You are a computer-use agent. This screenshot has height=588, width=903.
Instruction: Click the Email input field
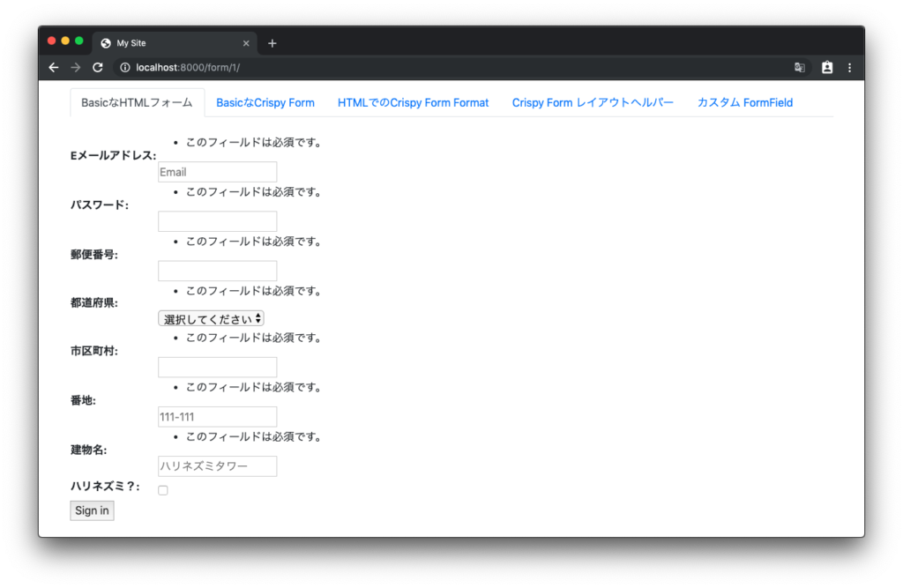[x=217, y=171]
